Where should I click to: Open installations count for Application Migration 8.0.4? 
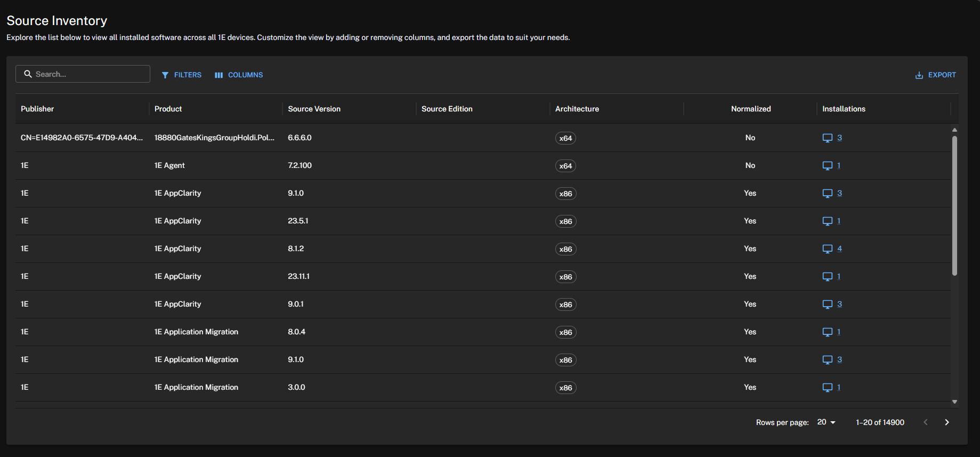click(839, 332)
